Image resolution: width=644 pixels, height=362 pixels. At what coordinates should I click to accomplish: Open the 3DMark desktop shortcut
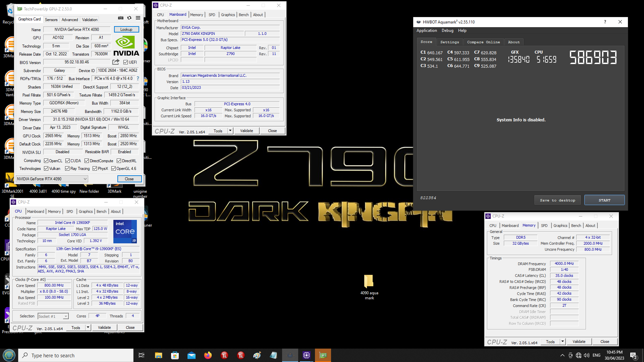tap(114, 188)
